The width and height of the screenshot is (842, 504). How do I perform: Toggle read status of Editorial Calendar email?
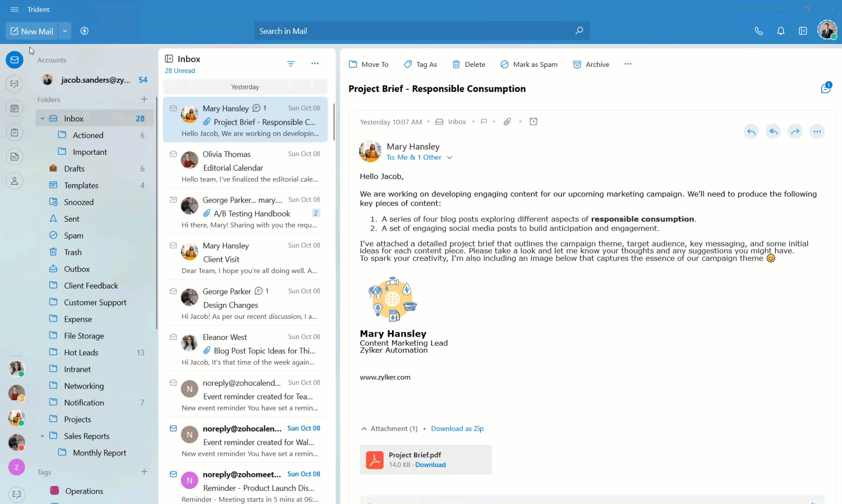point(173,154)
